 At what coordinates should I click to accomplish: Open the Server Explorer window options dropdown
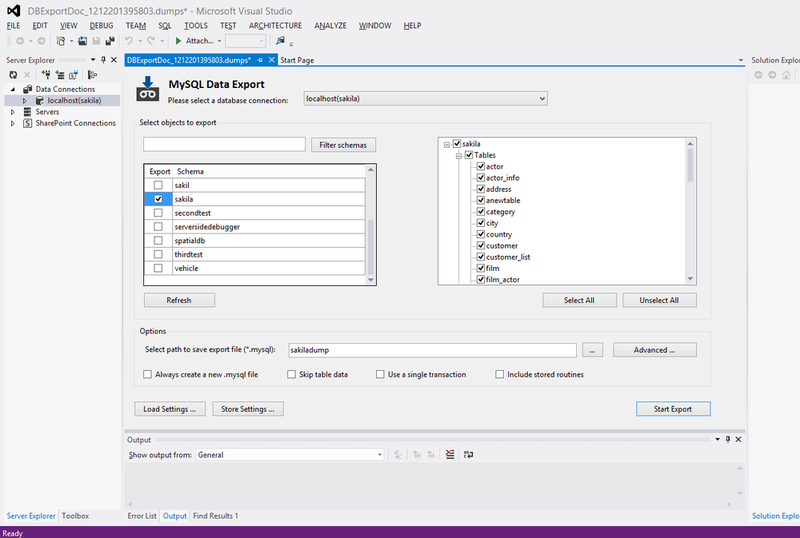tap(93, 60)
